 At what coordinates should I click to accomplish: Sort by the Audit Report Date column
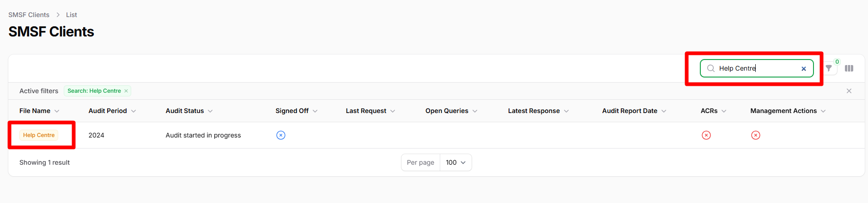tap(634, 111)
